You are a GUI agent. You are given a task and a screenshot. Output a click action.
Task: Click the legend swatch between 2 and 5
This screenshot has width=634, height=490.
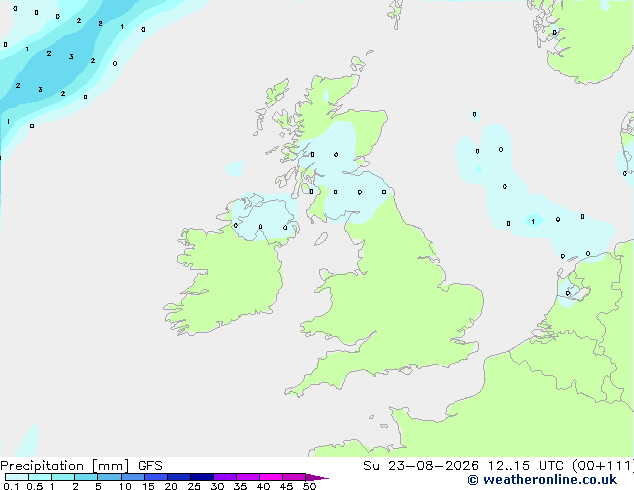[x=86, y=477]
